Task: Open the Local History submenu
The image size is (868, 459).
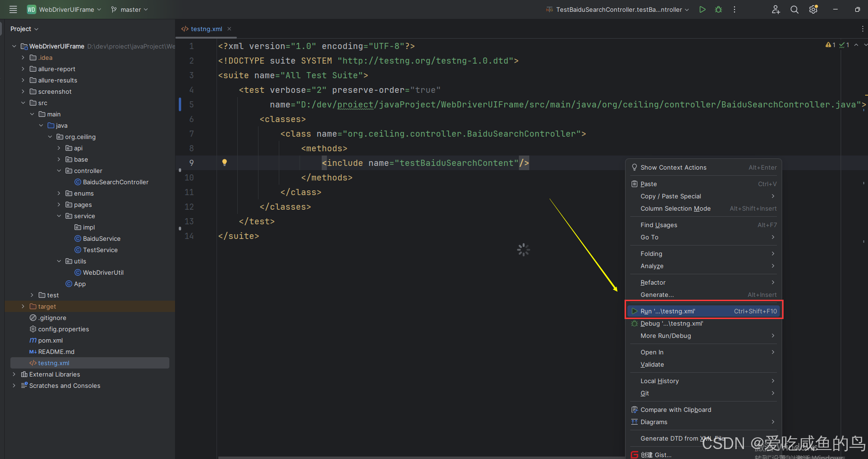Action: [x=703, y=381]
